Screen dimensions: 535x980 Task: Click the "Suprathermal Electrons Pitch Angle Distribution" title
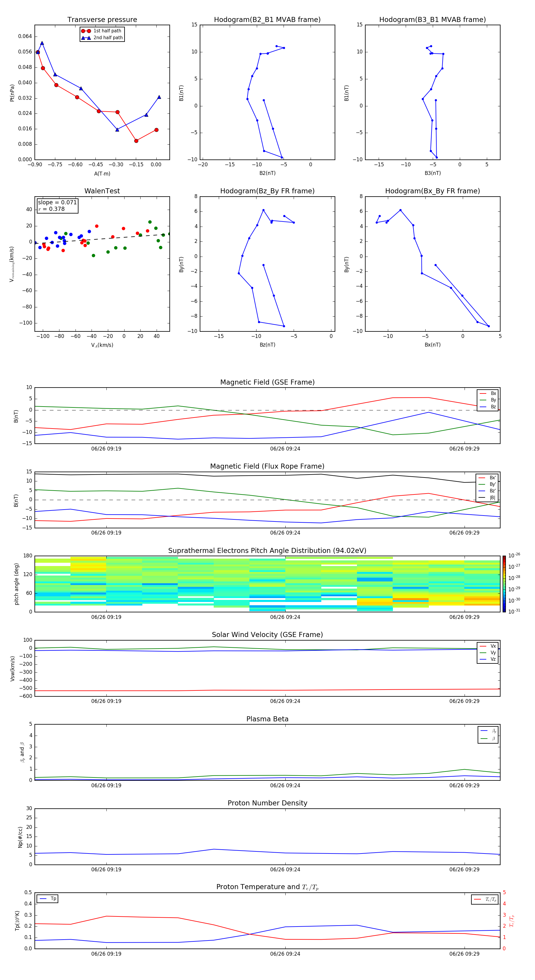tap(267, 551)
